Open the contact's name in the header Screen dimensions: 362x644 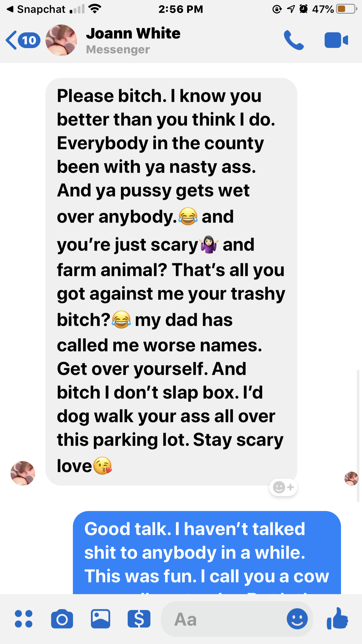point(133,33)
